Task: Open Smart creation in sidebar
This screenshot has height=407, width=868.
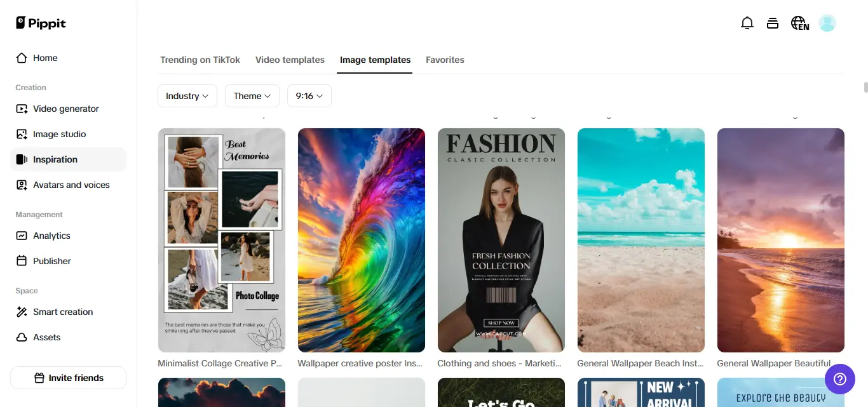Action: tap(62, 312)
